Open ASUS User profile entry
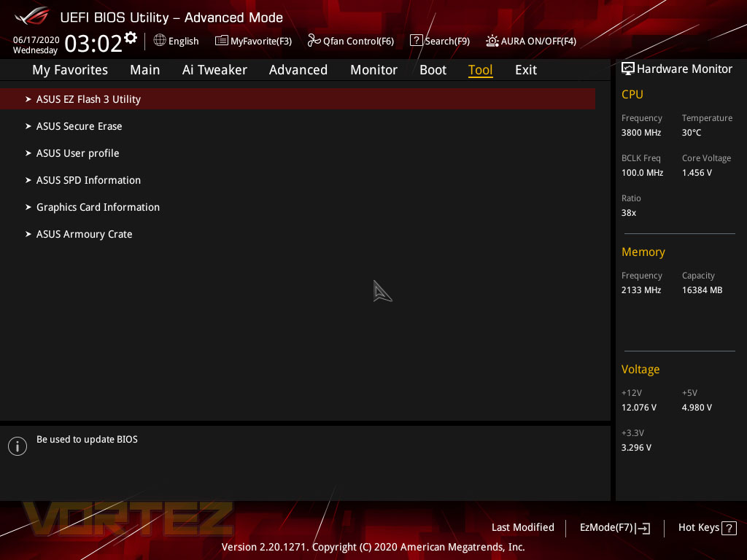 [77, 153]
